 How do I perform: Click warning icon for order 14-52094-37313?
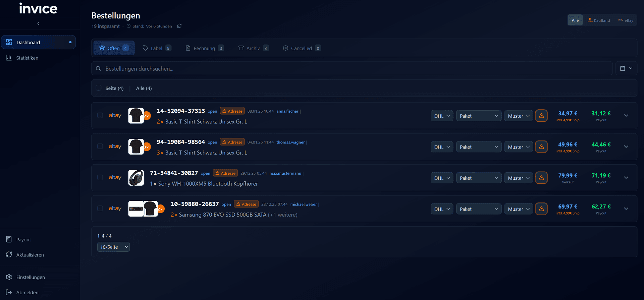541,116
